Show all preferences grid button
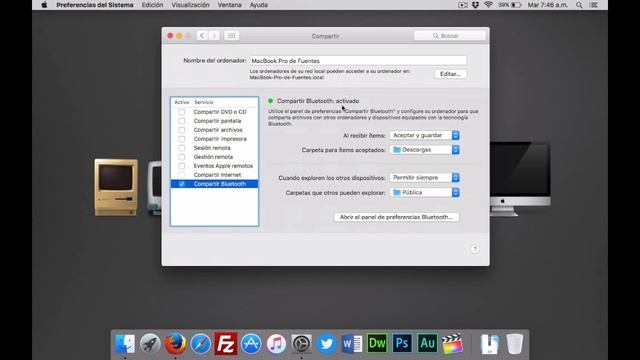The image size is (640, 360). click(x=231, y=36)
